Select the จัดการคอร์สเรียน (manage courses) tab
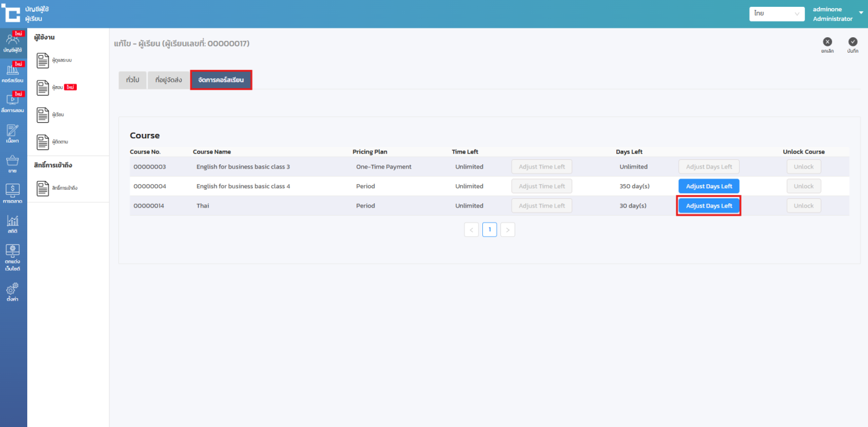 click(221, 80)
